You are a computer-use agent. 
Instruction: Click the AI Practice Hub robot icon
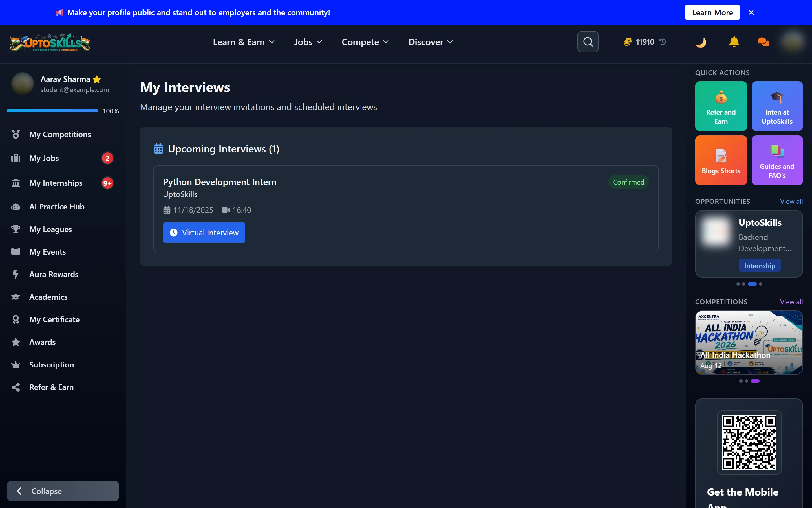click(16, 207)
